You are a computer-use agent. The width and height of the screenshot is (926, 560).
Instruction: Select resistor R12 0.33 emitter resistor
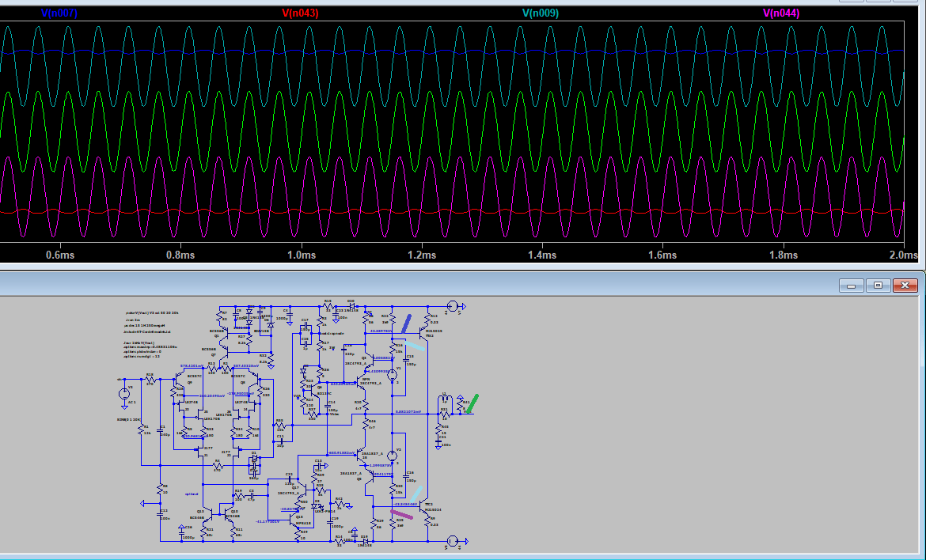coord(427,318)
